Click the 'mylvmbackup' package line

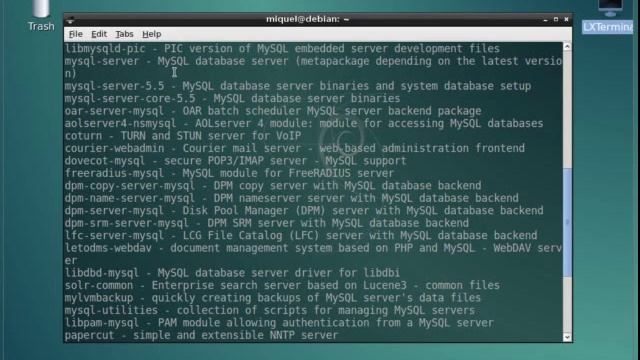(x=273, y=298)
